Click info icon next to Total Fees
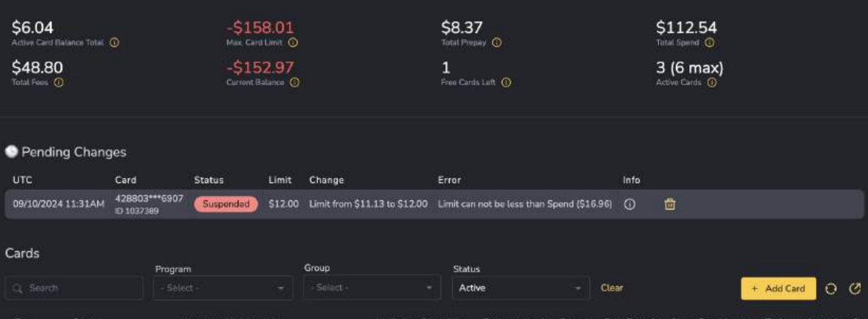868x319 pixels. pos(59,83)
